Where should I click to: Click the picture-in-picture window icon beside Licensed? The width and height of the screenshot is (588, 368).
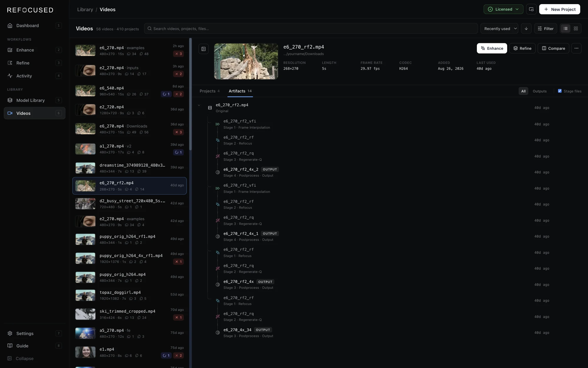(x=531, y=9)
